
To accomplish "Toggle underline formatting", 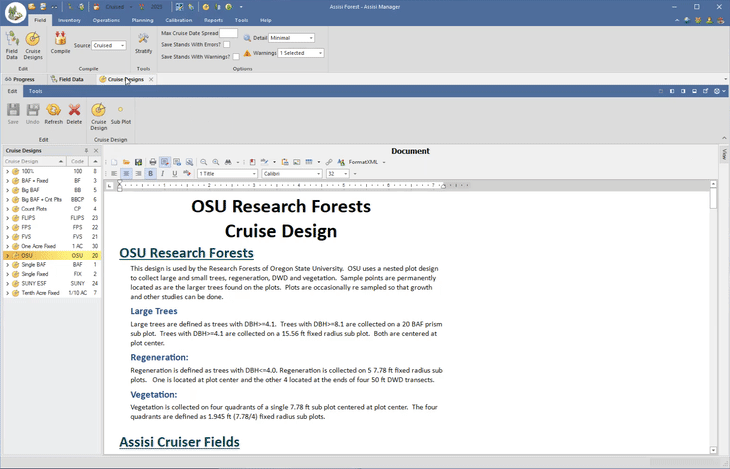I will pos(175,174).
